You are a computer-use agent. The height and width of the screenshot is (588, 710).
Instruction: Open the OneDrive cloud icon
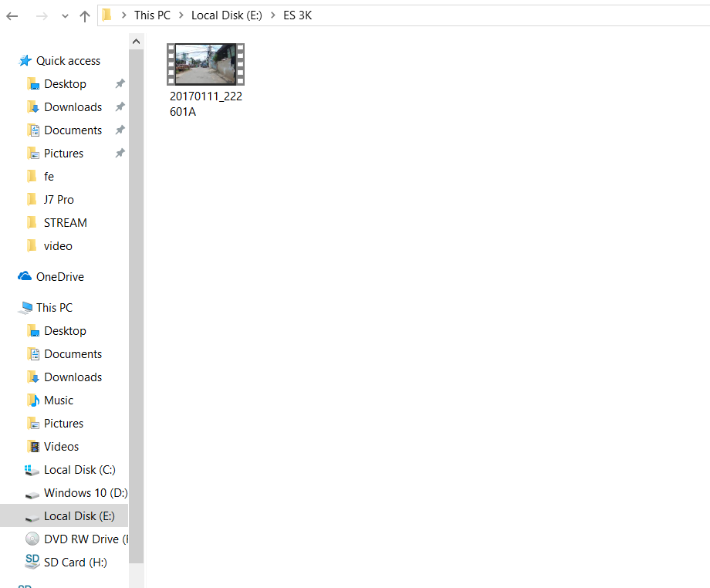25,277
